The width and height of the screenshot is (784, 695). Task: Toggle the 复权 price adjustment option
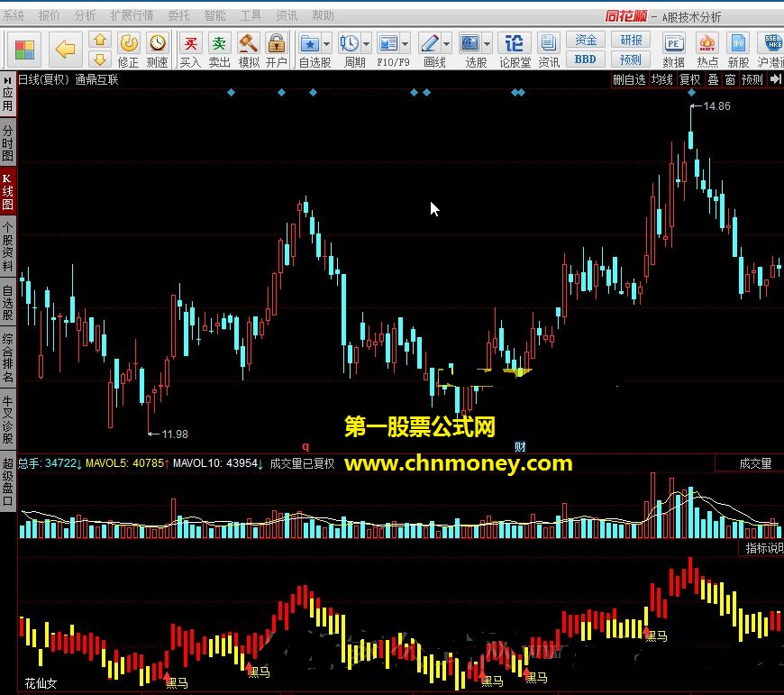tap(690, 79)
